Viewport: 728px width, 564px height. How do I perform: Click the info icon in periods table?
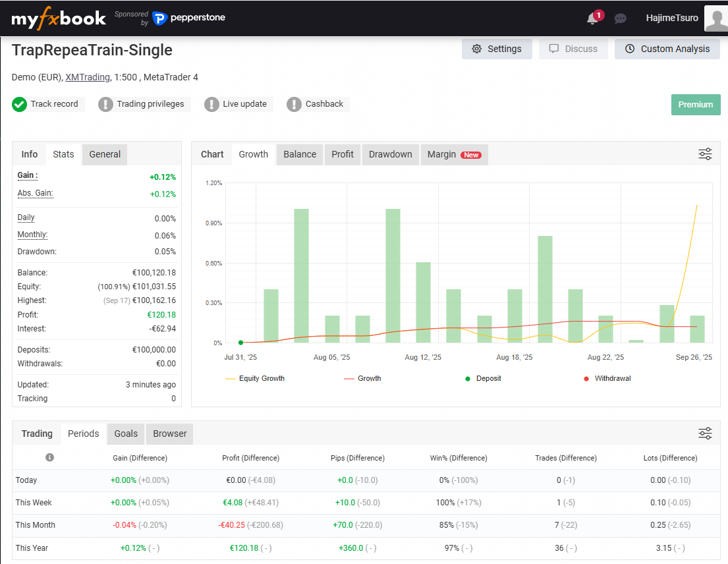click(x=49, y=457)
